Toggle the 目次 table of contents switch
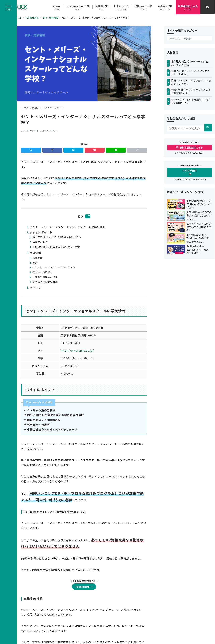The height and width of the screenshot is (644, 215). [x=88, y=216]
